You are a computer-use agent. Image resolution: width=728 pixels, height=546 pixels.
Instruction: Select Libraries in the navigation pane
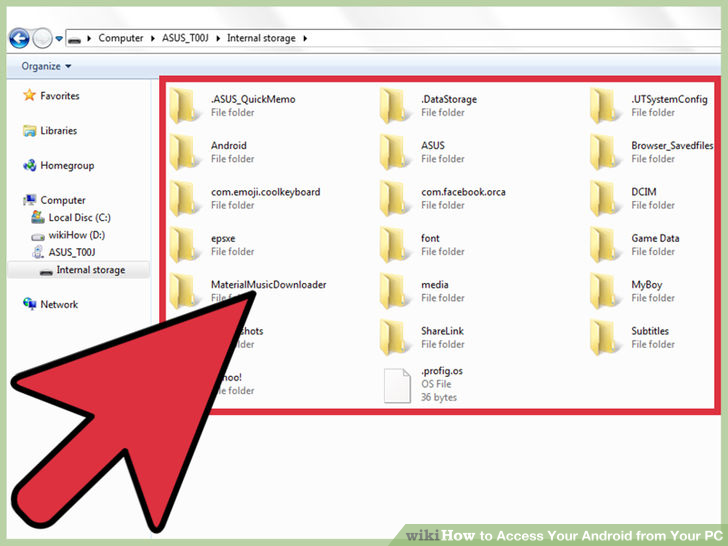click(x=58, y=130)
